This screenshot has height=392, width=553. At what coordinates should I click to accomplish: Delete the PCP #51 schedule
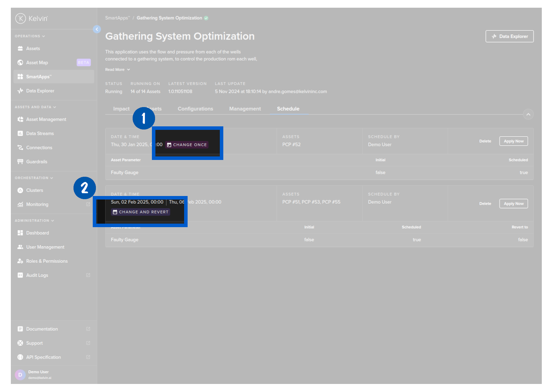(x=485, y=204)
